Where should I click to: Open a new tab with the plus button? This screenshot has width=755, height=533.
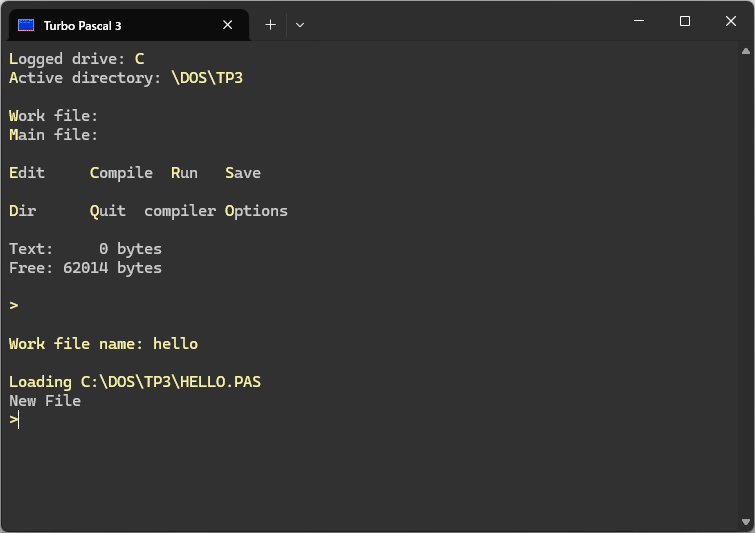(x=271, y=25)
